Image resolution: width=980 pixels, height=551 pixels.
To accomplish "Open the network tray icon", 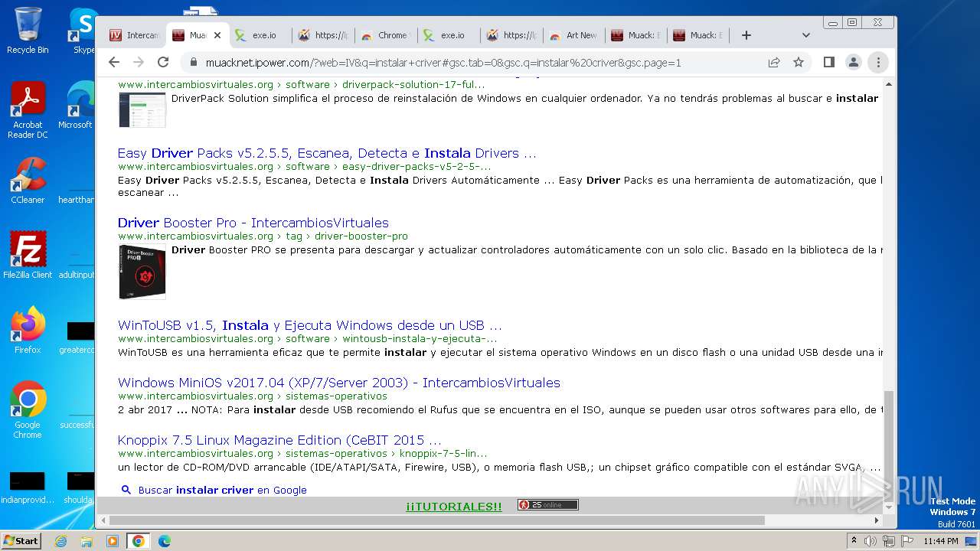I will pos(889,541).
